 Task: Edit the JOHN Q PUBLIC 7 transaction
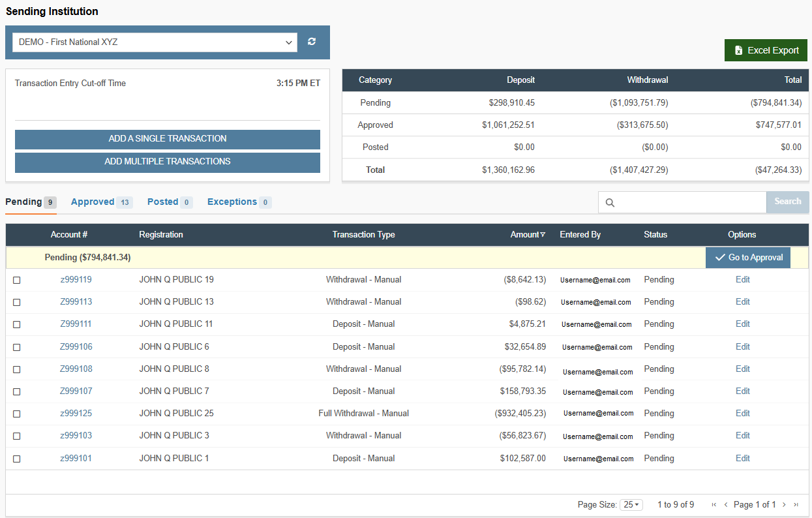743,391
